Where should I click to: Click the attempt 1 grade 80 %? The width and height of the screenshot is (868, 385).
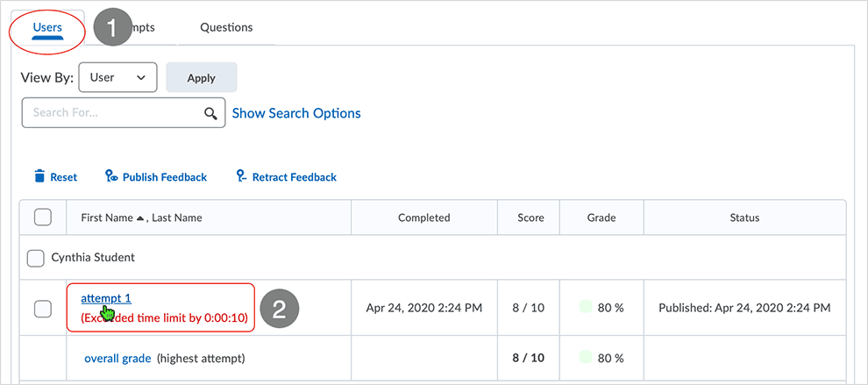point(610,308)
